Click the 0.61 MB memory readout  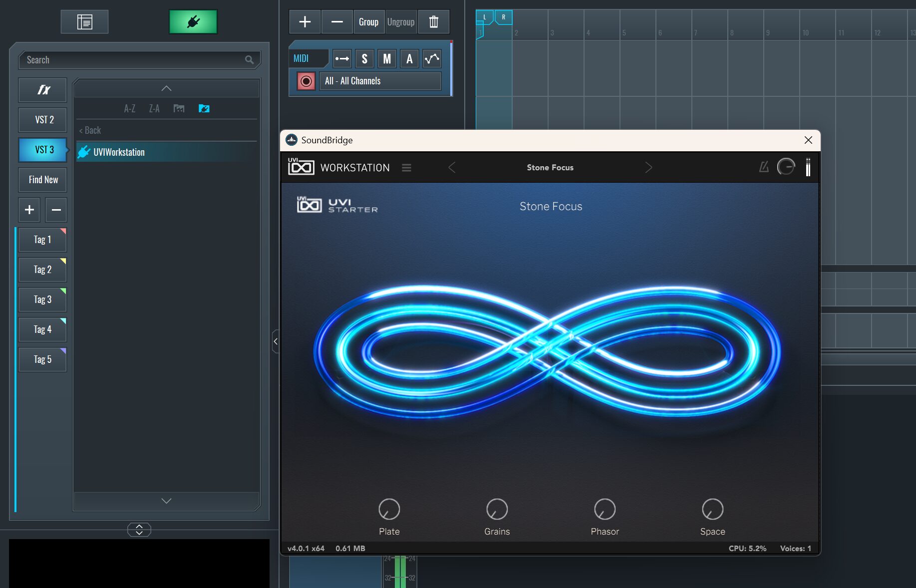coord(350,548)
